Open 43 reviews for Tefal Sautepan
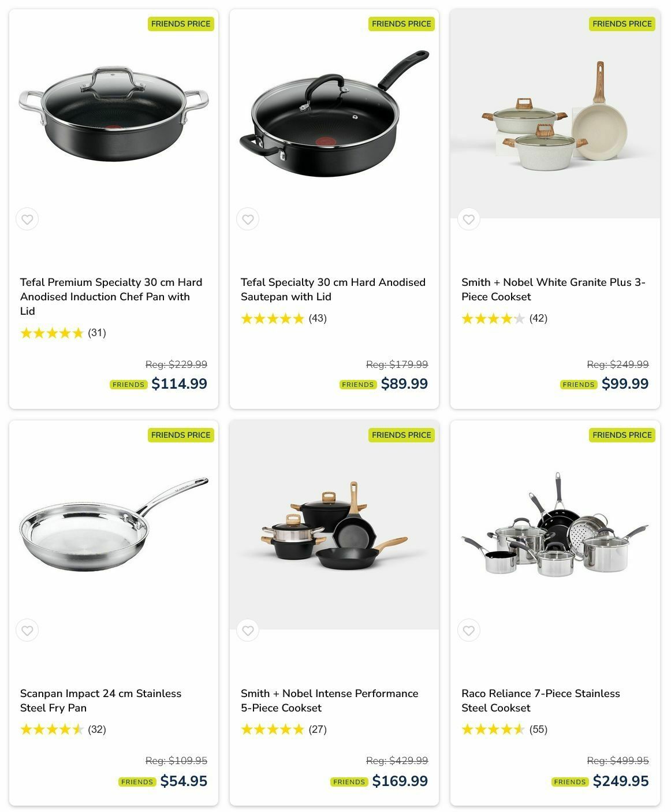Viewport: 671px width, 812px height. tap(318, 318)
